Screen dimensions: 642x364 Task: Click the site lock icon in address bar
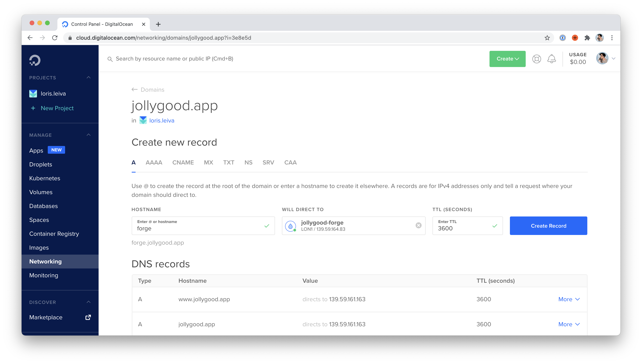70,38
